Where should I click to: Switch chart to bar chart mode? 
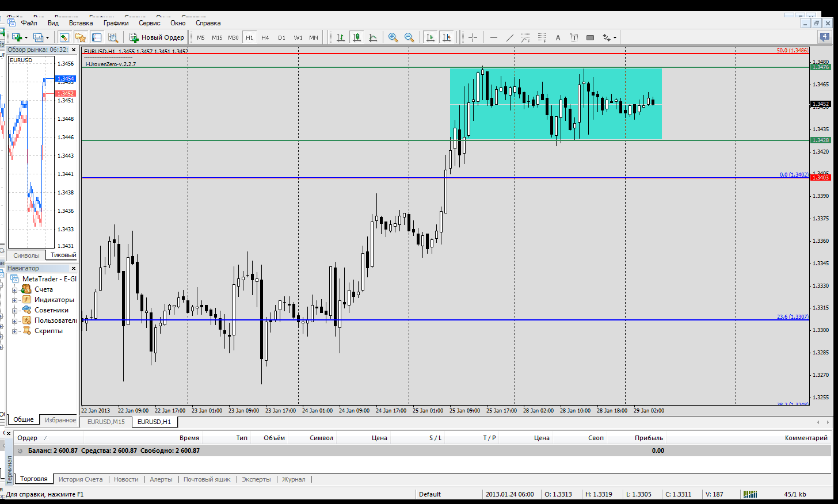[341, 37]
